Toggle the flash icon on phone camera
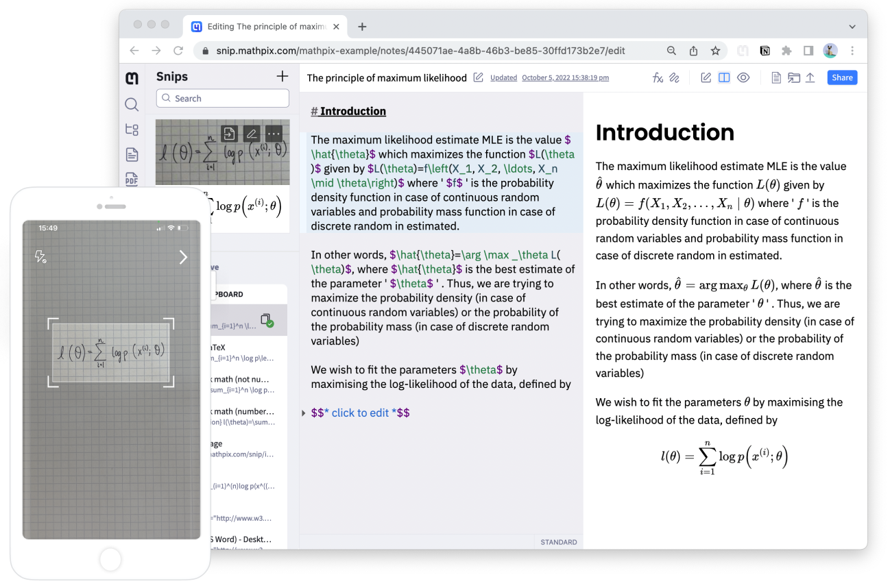 point(40,256)
